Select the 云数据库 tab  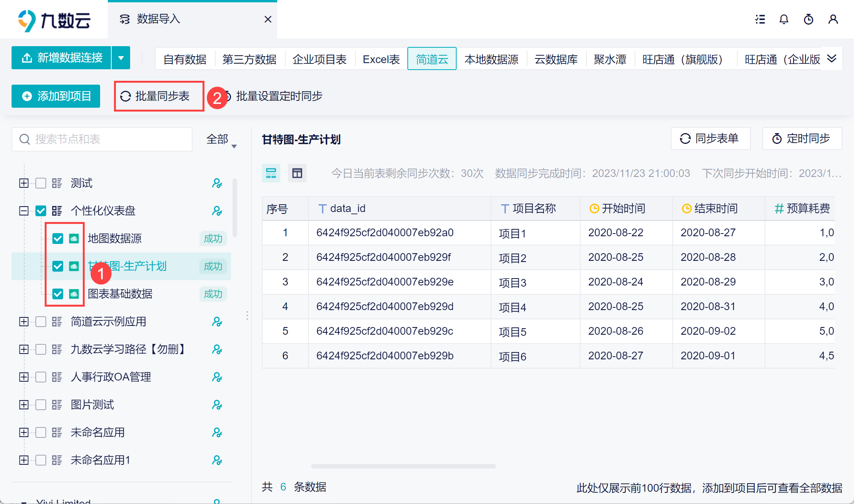pos(556,59)
